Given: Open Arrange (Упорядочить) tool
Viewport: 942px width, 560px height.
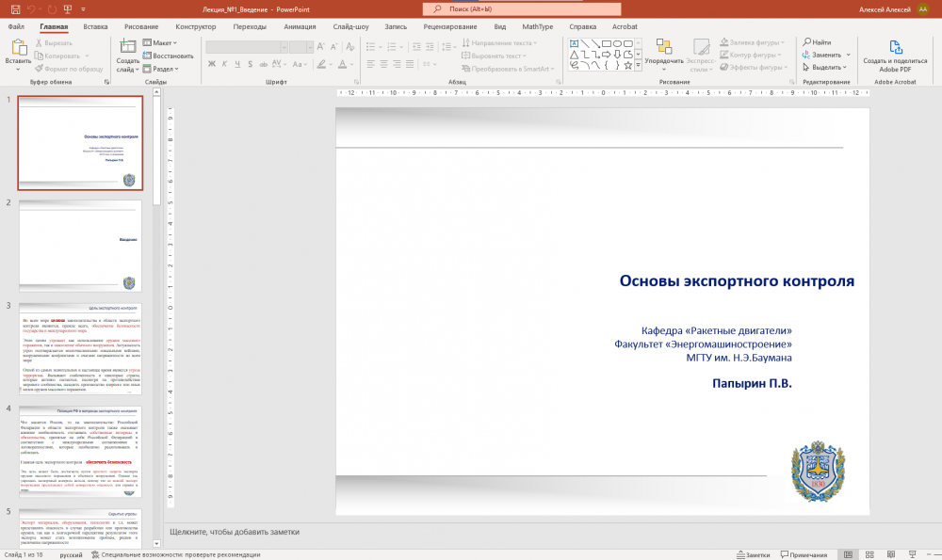Looking at the screenshot, I should (664, 49).
